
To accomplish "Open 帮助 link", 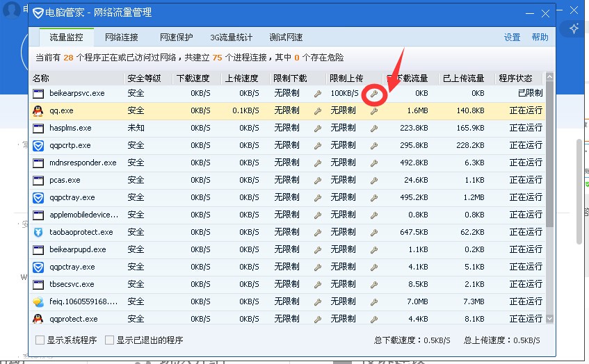I will coord(540,37).
